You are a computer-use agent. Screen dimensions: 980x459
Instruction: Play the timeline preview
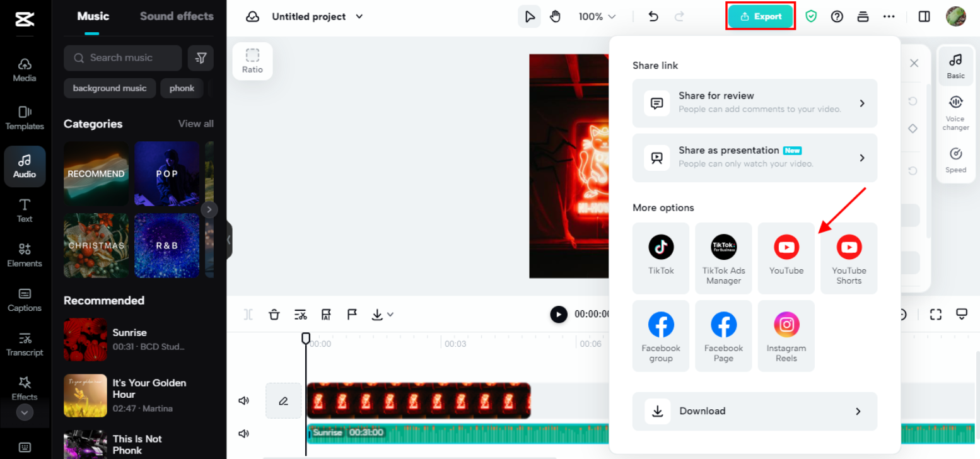tap(559, 314)
